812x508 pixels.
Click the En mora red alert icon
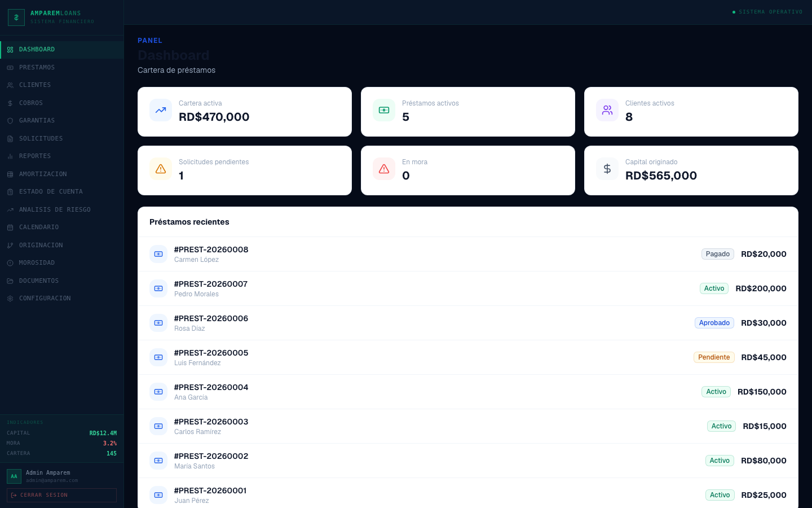[x=384, y=169]
